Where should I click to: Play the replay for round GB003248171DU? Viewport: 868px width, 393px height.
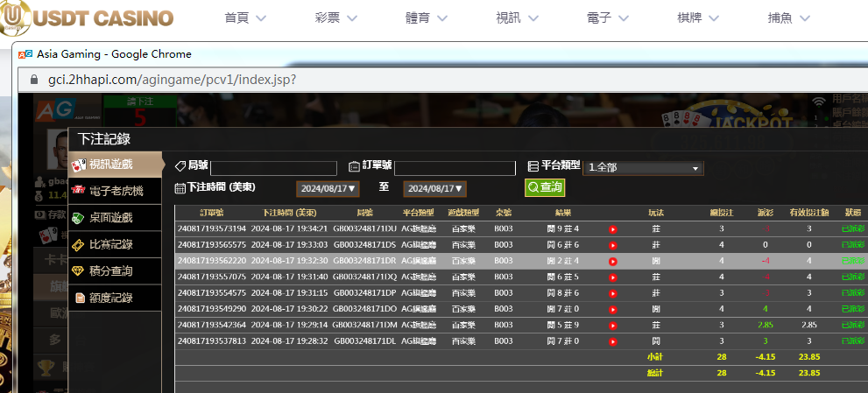(x=613, y=229)
